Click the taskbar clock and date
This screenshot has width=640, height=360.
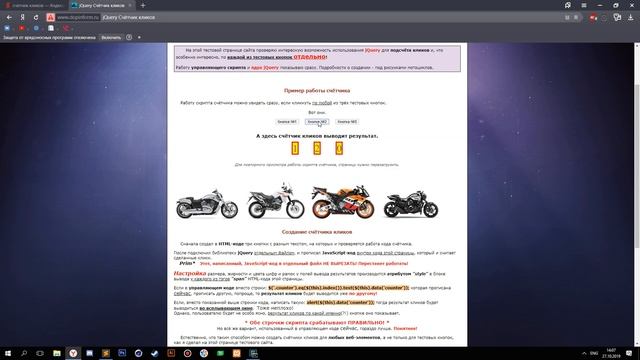[x=611, y=353]
